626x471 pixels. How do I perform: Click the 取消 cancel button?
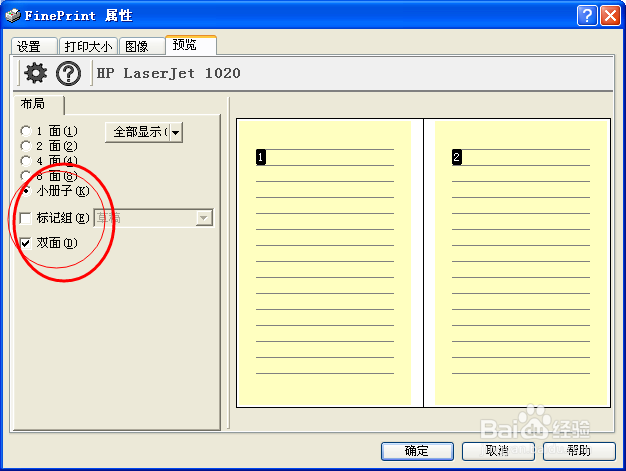tap(498, 451)
